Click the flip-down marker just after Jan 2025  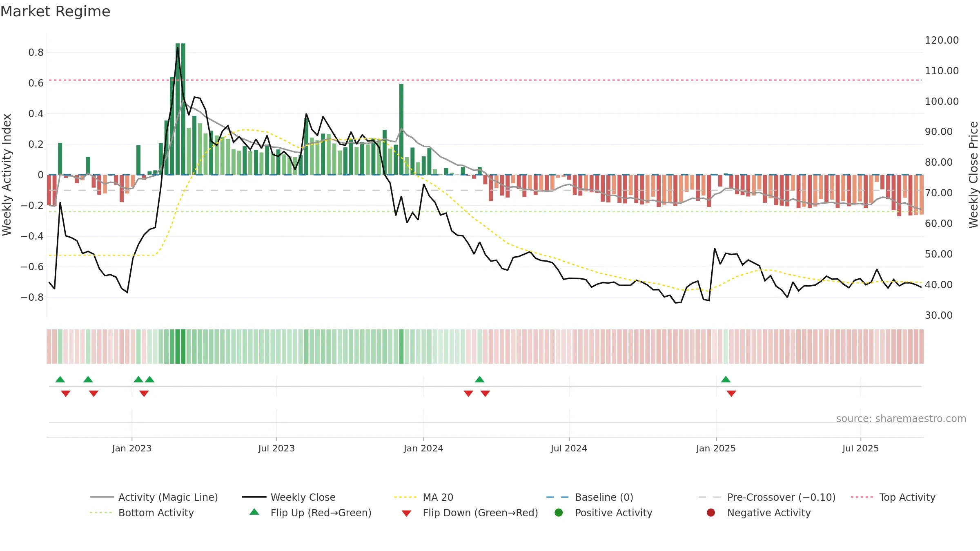click(x=731, y=393)
